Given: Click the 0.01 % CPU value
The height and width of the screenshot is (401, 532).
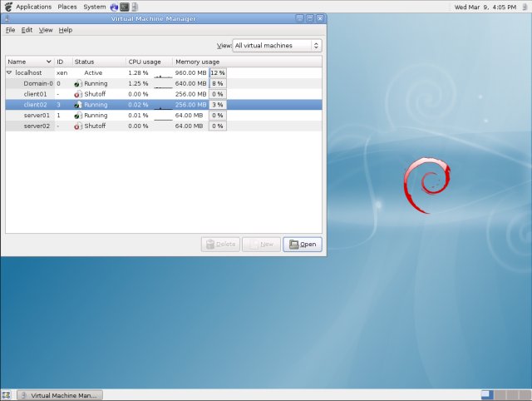Looking at the screenshot, I should (x=138, y=116).
